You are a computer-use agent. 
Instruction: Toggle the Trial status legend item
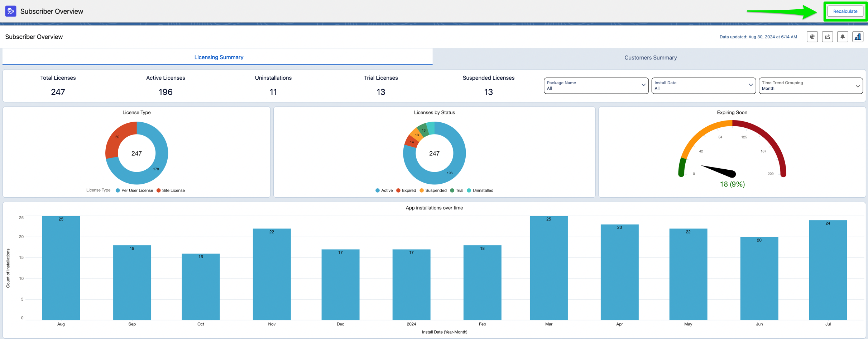pos(456,190)
